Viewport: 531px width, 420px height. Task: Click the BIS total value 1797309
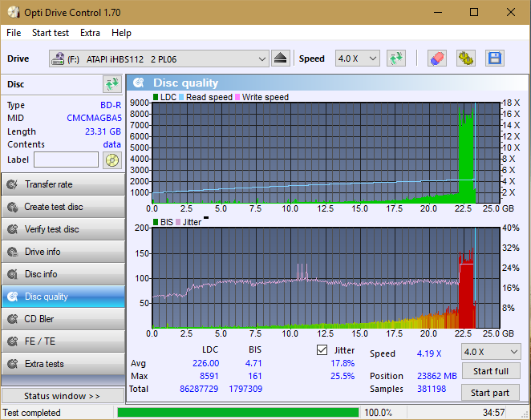tap(245, 389)
